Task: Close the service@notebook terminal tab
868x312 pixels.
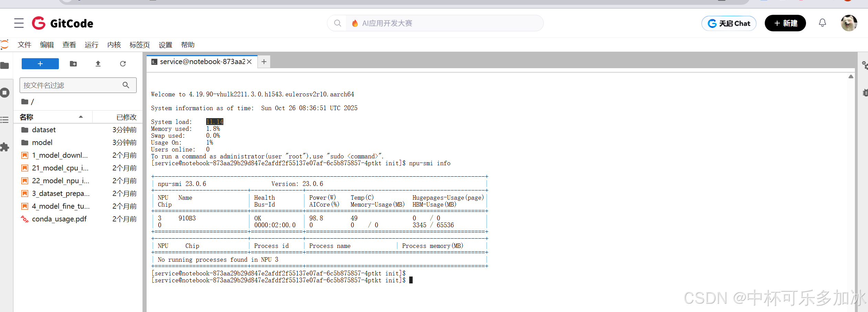Action: click(250, 62)
